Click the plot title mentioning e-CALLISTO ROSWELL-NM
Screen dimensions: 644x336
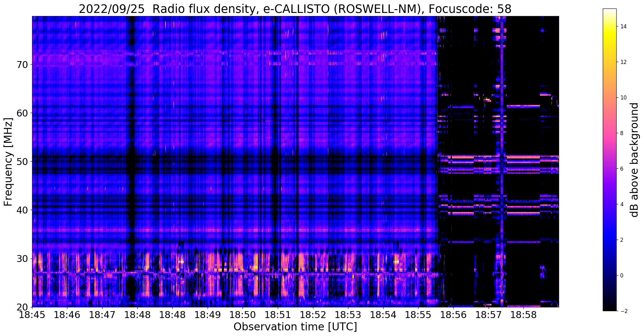(295, 9)
